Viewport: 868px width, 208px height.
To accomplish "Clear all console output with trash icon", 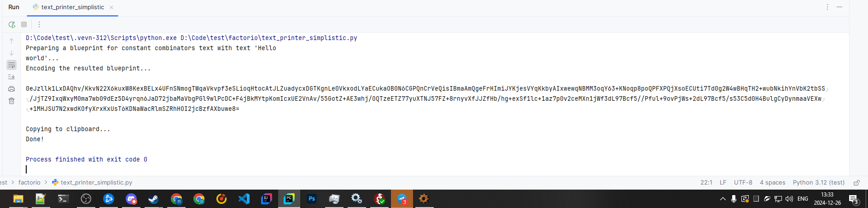I will 12,101.
